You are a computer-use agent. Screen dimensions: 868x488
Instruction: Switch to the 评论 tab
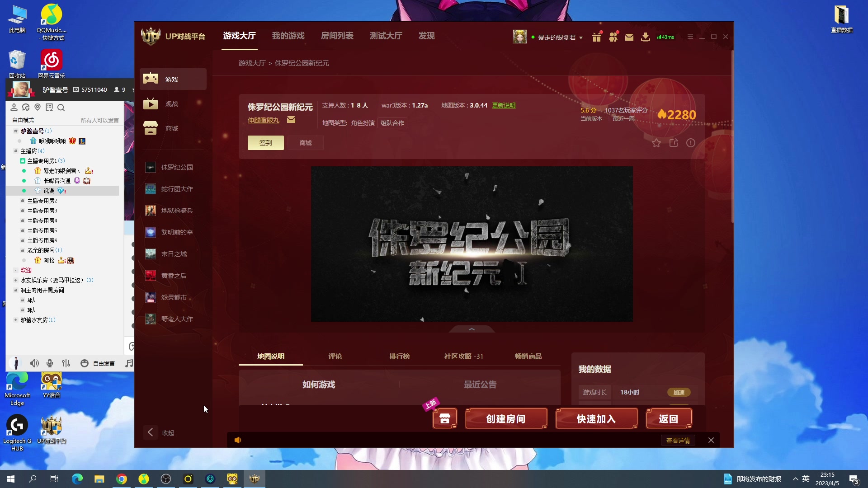335,357
